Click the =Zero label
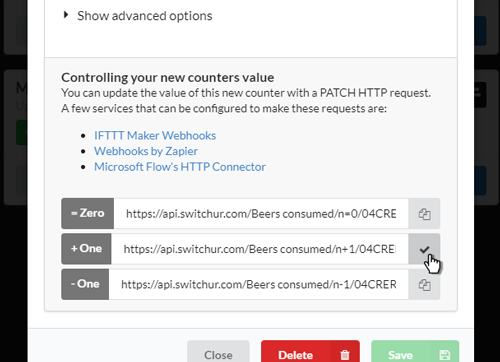The height and width of the screenshot is (362, 500). [88, 214]
